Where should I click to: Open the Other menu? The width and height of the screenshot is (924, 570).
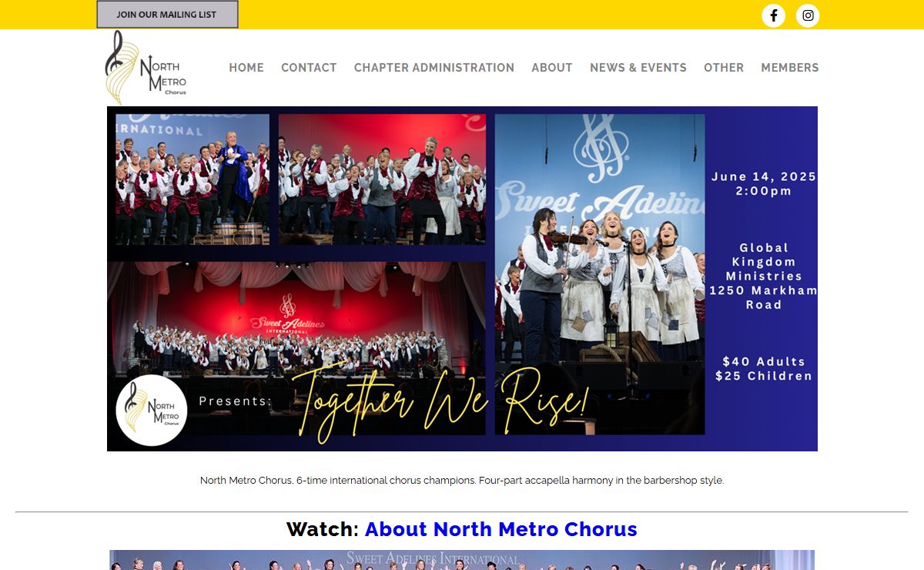point(724,68)
